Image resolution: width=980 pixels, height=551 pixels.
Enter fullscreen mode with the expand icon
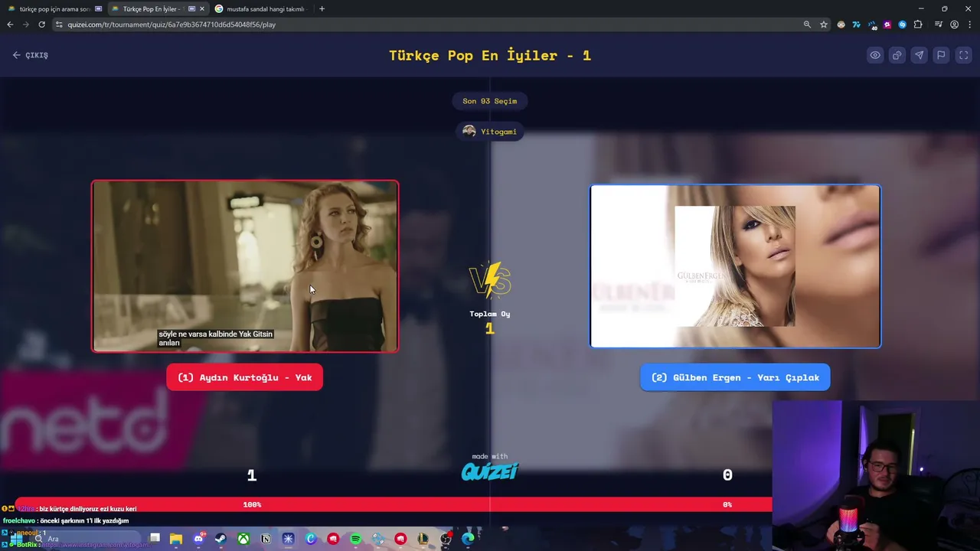click(963, 55)
